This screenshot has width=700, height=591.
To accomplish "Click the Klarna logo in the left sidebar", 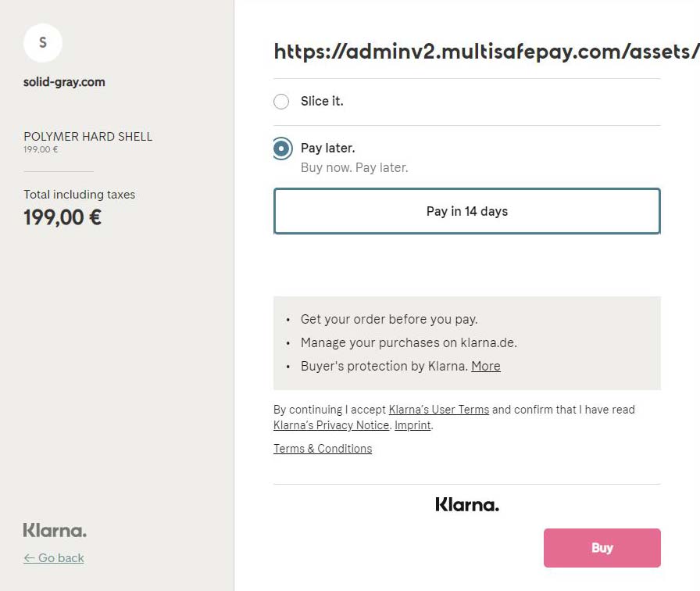I will click(55, 530).
